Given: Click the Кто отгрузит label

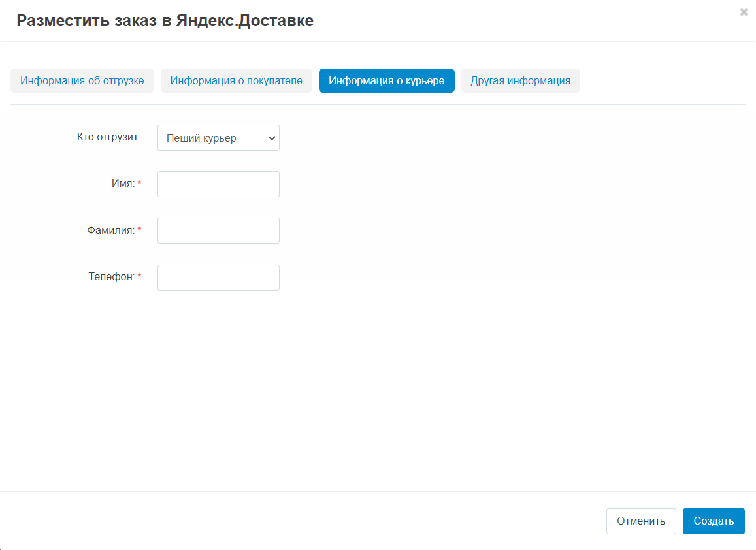Looking at the screenshot, I should coord(108,137).
